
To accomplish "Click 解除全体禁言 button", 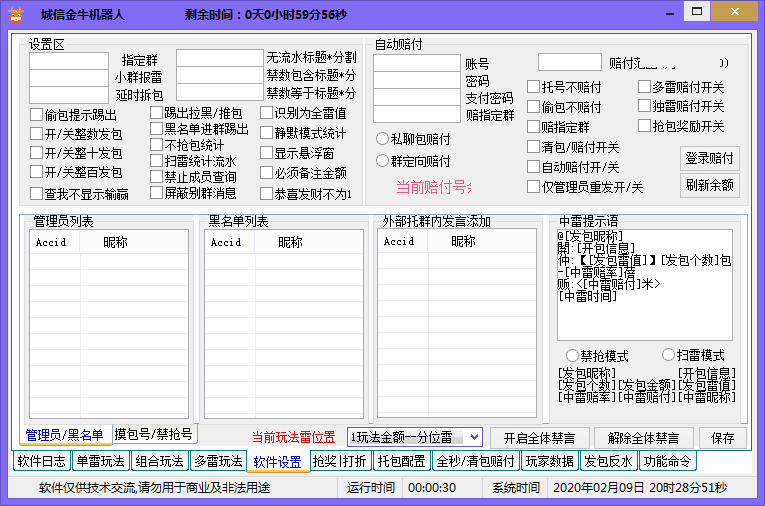I will 644,438.
